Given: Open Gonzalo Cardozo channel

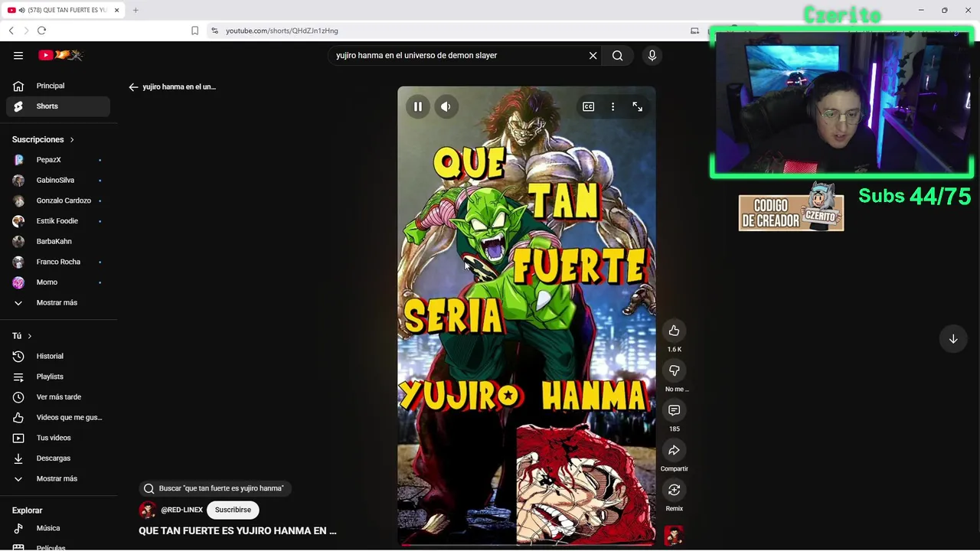Looking at the screenshot, I should (58, 201).
